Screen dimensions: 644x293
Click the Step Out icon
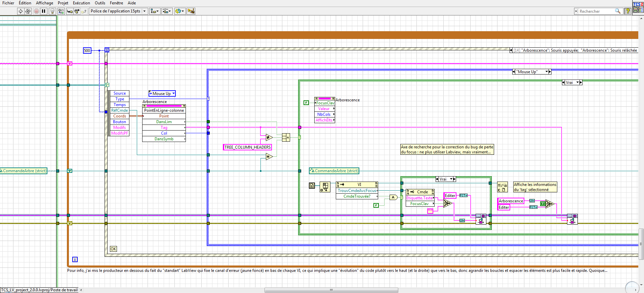(x=84, y=11)
